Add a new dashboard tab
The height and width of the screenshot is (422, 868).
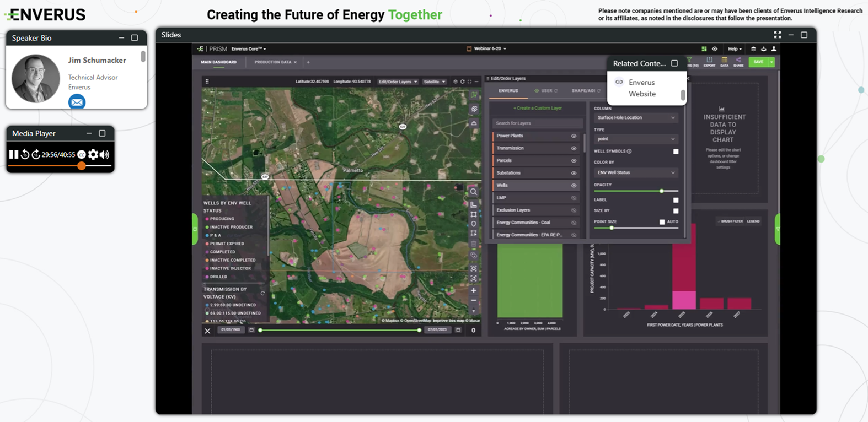pyautogui.click(x=308, y=62)
